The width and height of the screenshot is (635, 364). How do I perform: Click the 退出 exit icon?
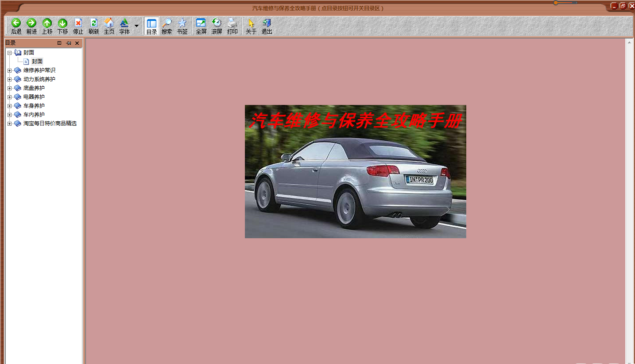(267, 23)
